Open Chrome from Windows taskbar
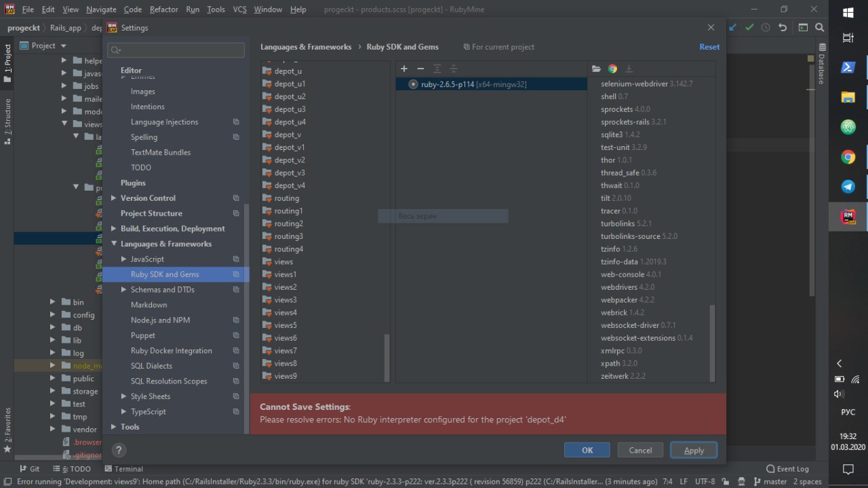This screenshot has height=488, width=868. [x=848, y=157]
